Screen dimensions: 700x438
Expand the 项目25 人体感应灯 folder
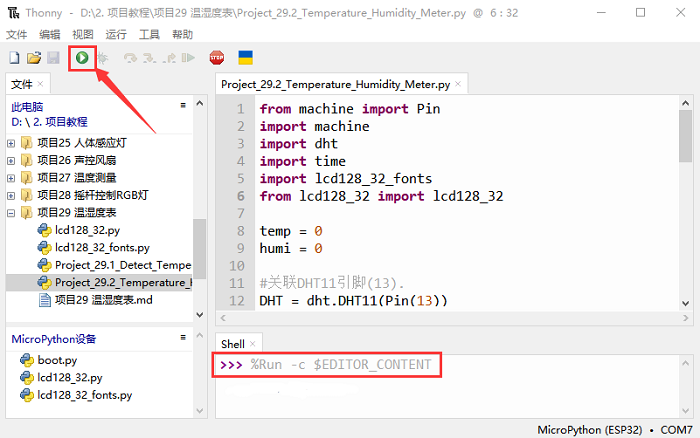tap(11, 142)
